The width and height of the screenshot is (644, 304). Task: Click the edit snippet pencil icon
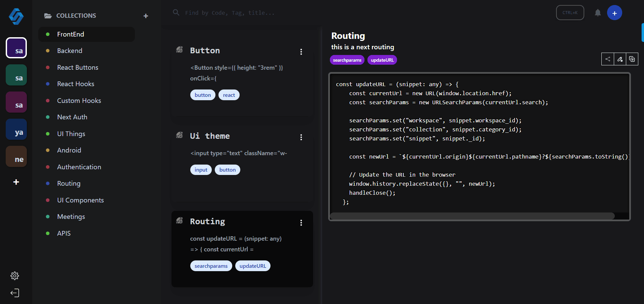coord(620,59)
